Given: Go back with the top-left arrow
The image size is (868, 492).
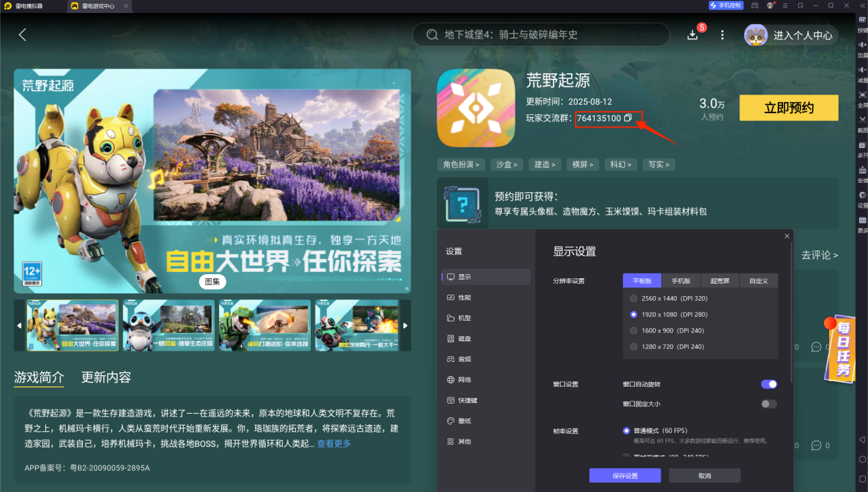Looking at the screenshot, I should 23,35.
